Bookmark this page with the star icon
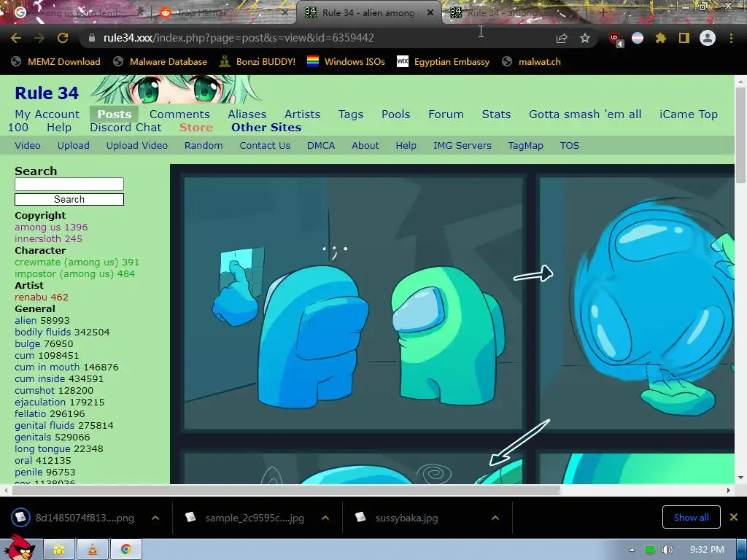Image resolution: width=747 pixels, height=560 pixels. [x=585, y=38]
